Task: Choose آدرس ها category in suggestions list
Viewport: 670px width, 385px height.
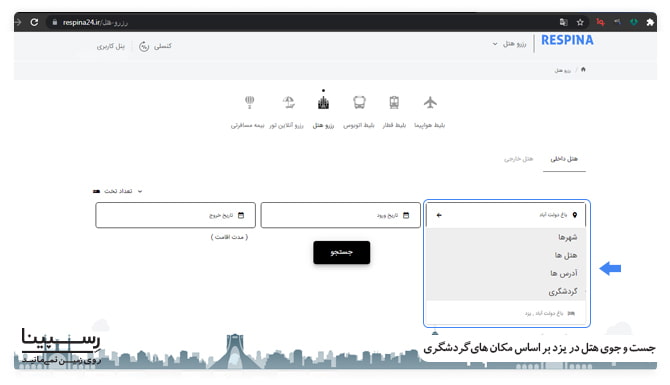Action: click(x=564, y=273)
